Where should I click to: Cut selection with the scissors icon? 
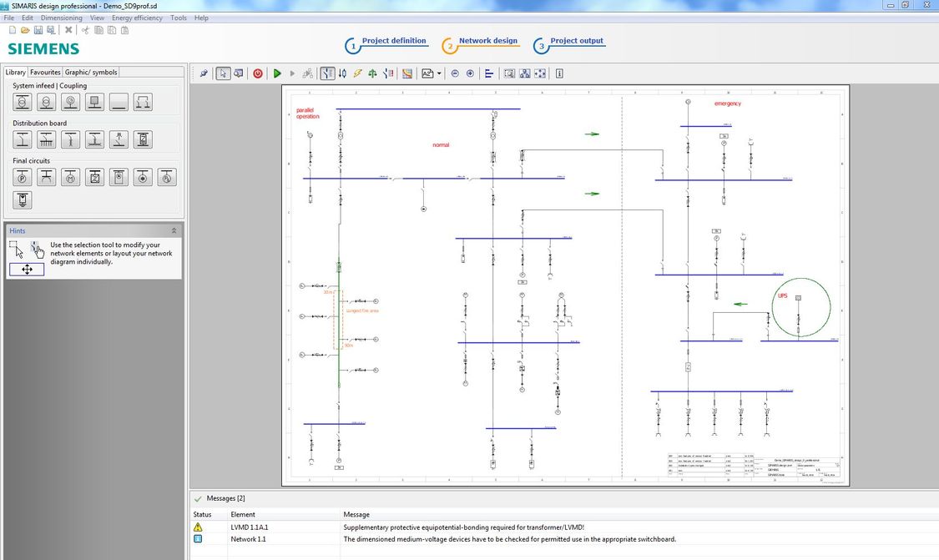(x=85, y=30)
